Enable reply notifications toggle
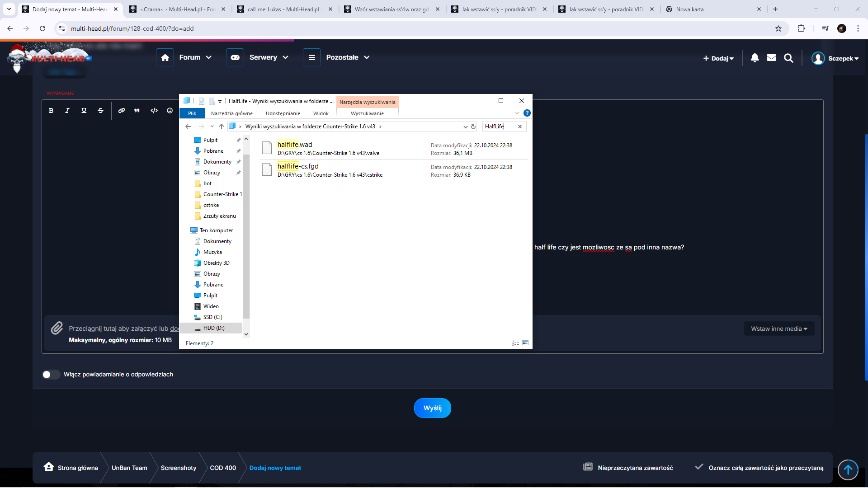 pos(51,375)
